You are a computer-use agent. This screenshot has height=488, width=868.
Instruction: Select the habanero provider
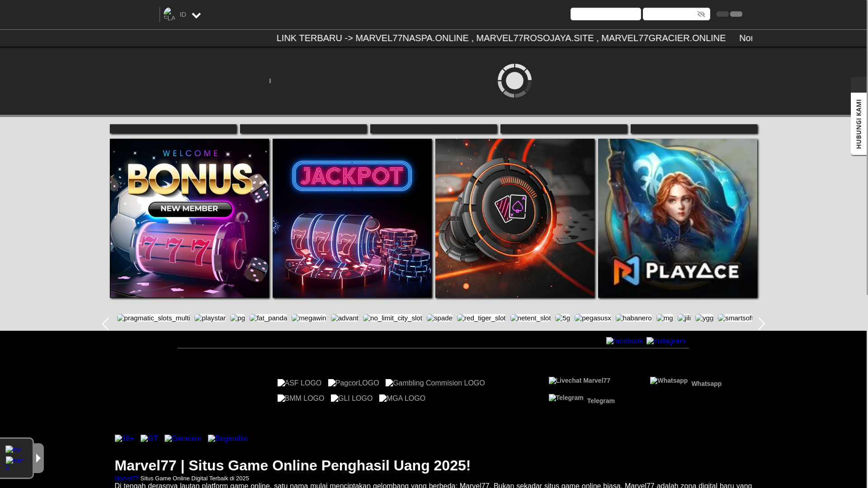[x=634, y=318]
